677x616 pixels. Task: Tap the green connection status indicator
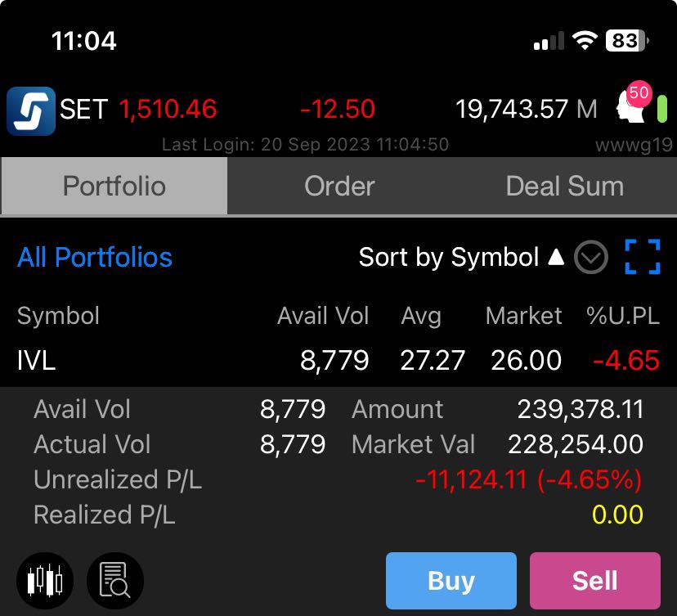tap(662, 110)
